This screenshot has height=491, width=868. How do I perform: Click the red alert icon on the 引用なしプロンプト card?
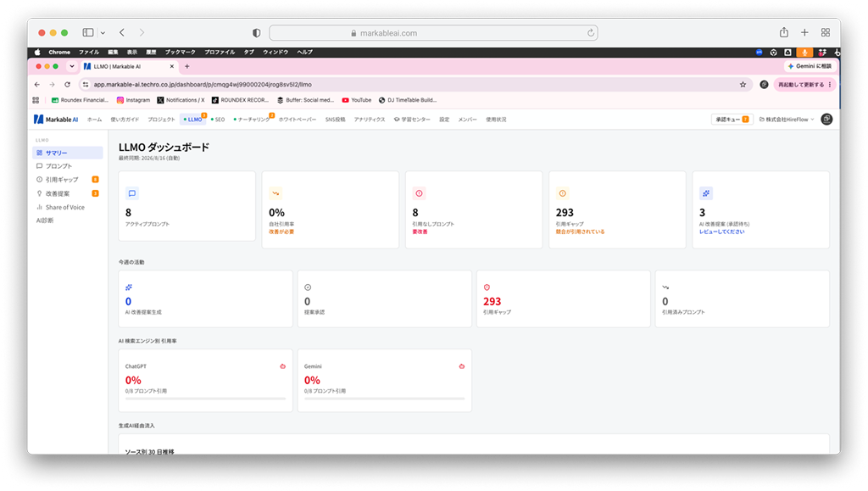point(419,193)
